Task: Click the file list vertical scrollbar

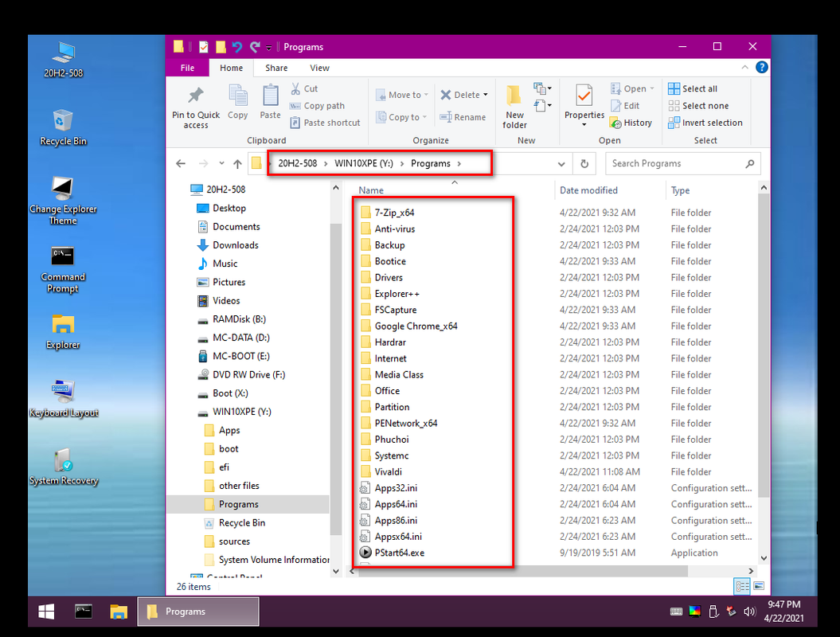Action: click(x=764, y=344)
